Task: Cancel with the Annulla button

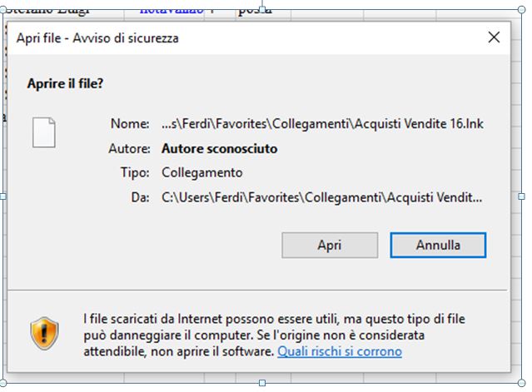Action: 438,246
